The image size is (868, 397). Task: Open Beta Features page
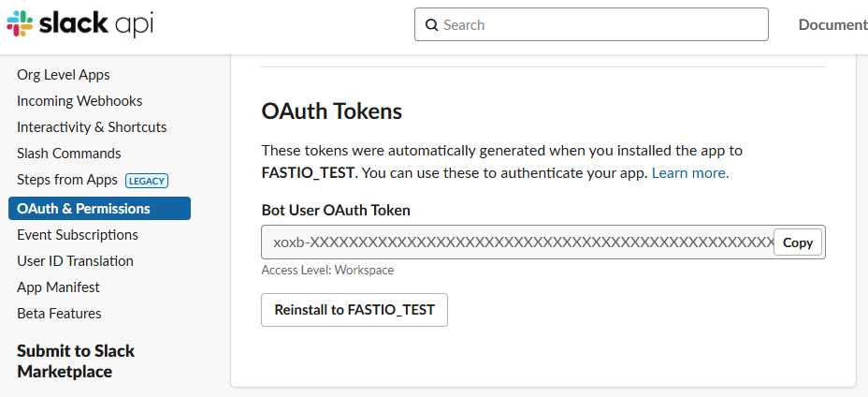tap(59, 314)
